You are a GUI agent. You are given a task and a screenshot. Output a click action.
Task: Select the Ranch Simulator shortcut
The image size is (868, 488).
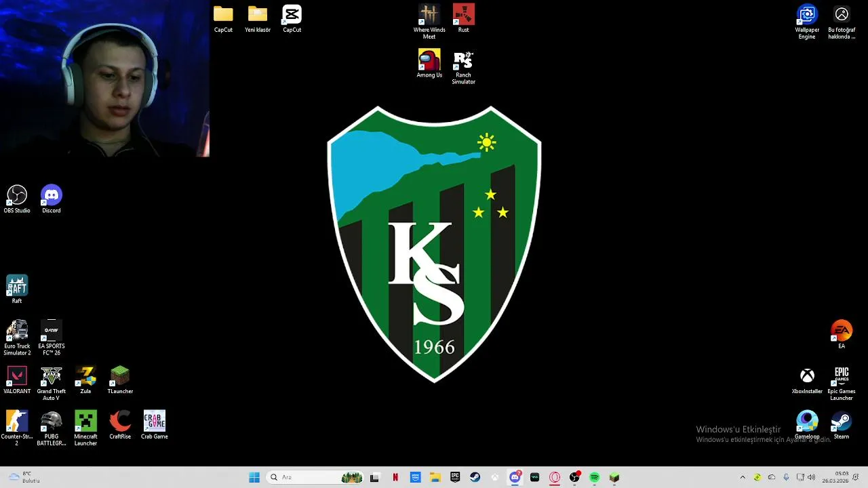tap(464, 67)
